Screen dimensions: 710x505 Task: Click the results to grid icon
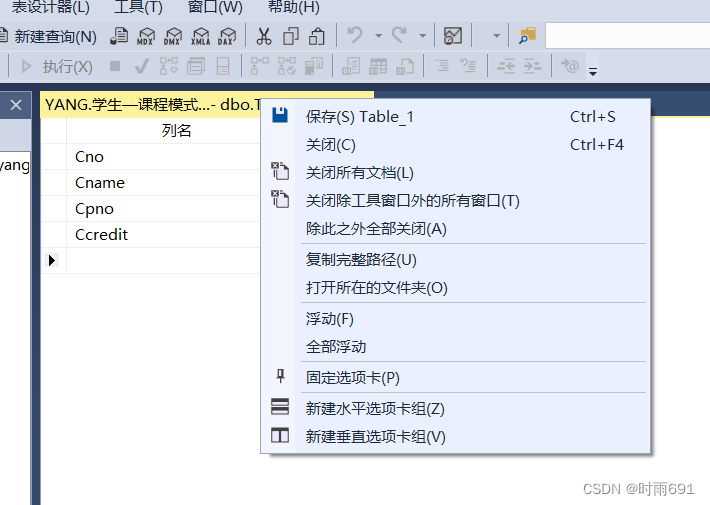[x=378, y=67]
